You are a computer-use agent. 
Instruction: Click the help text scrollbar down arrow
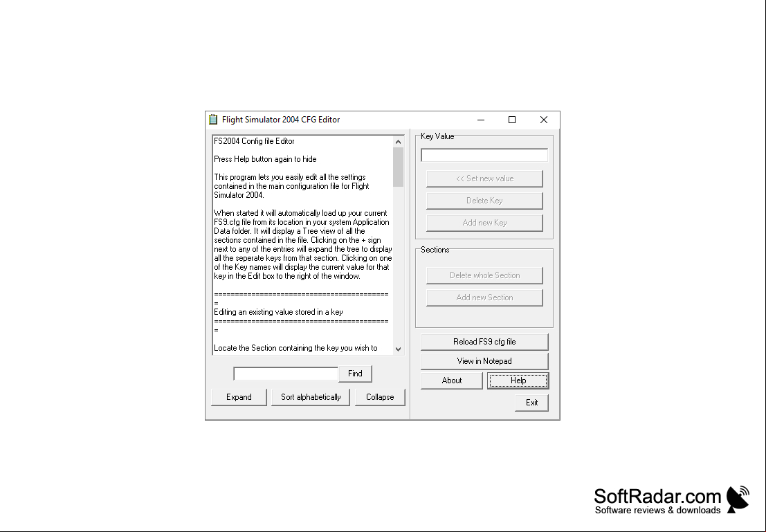[398, 349]
